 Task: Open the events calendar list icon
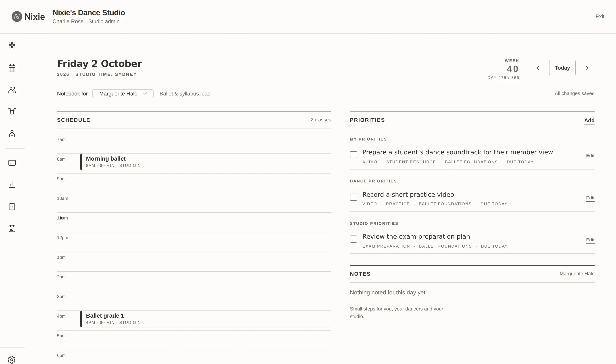pos(12,229)
